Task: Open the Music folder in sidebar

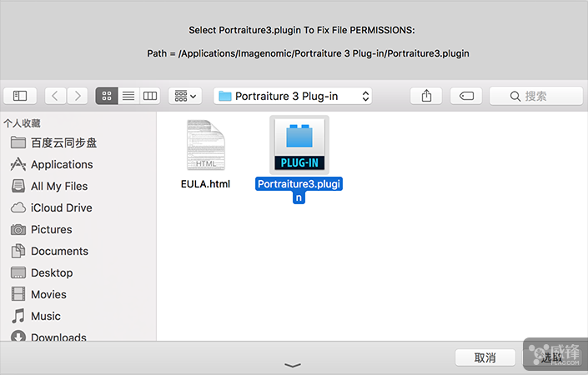Action: pos(45,316)
